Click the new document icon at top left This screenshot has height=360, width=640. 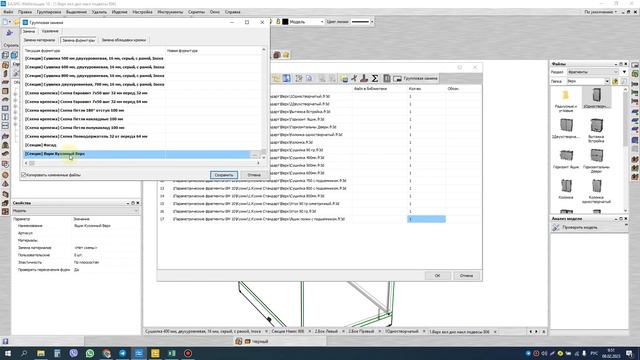[5, 22]
